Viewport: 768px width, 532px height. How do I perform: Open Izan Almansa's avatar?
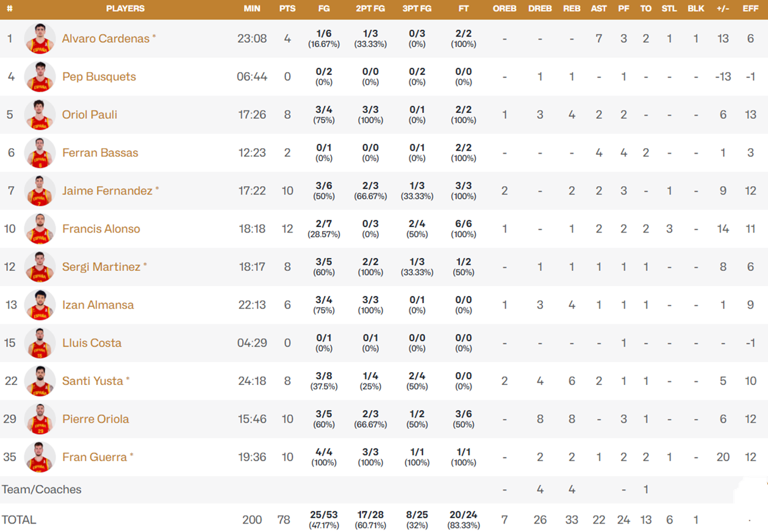pos(40,305)
